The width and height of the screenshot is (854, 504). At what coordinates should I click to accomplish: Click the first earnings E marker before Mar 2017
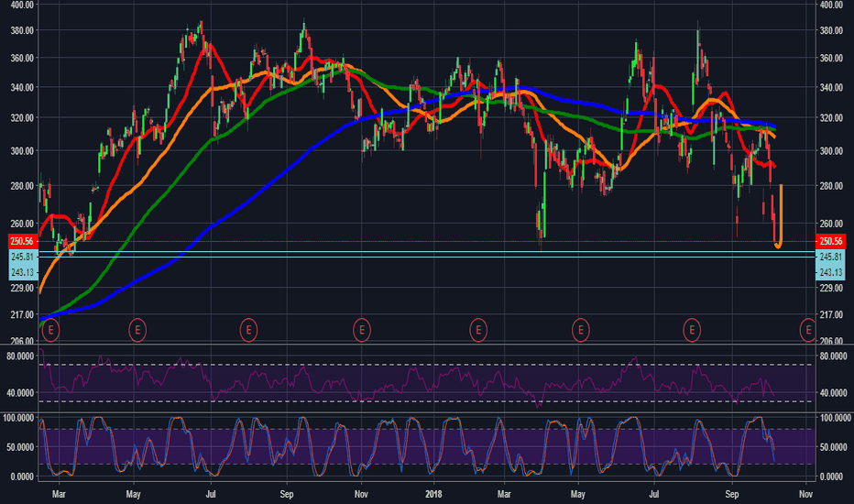click(x=50, y=330)
